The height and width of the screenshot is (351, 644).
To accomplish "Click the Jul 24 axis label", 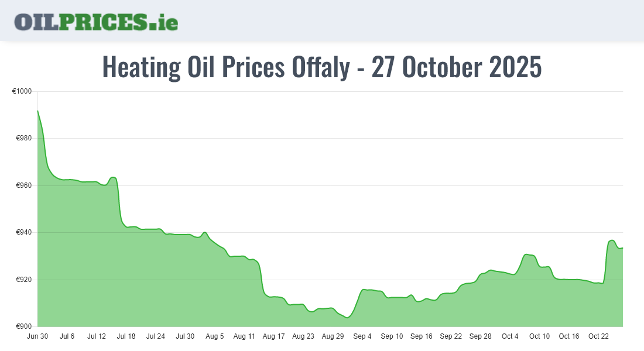I will [x=156, y=336].
